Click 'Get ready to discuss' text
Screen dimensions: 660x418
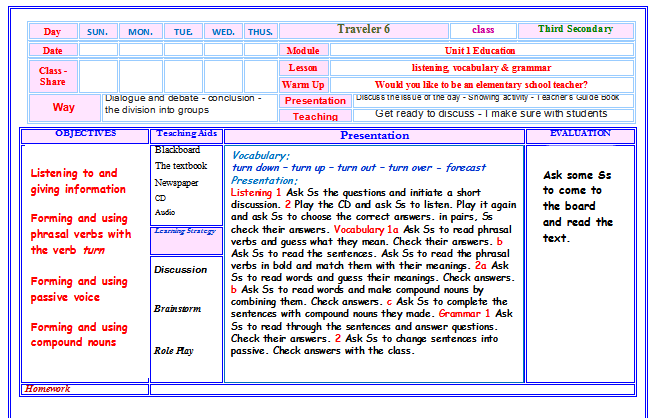pos(425,114)
